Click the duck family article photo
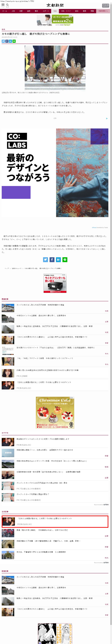Screen dimensions: 112x644 tap(55, 67)
